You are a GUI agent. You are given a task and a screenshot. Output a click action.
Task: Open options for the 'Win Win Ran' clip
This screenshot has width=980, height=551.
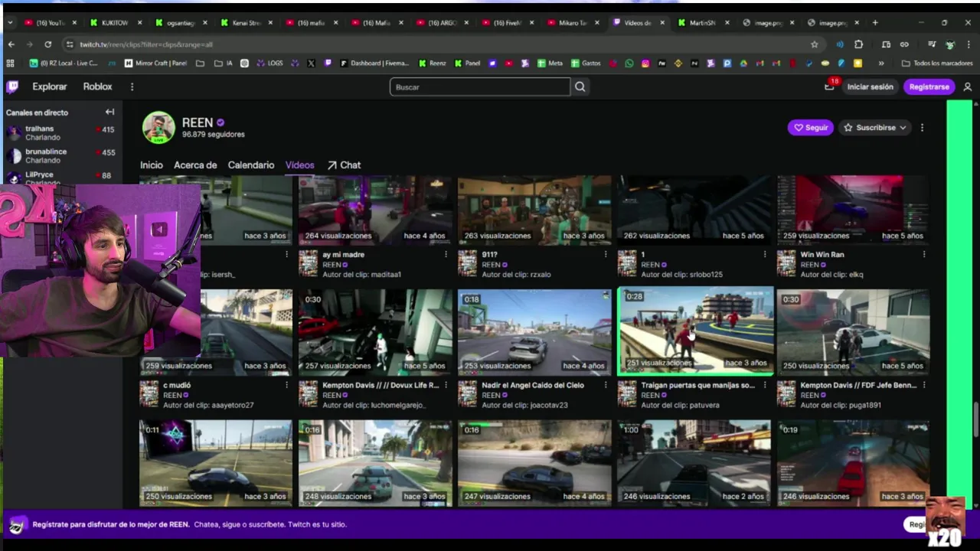pos(923,254)
